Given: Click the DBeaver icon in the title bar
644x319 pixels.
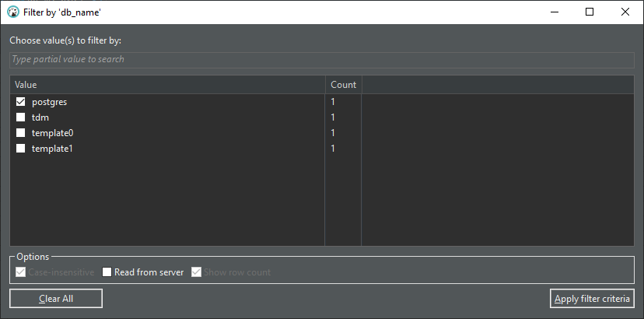Looking at the screenshot, I should (13, 12).
